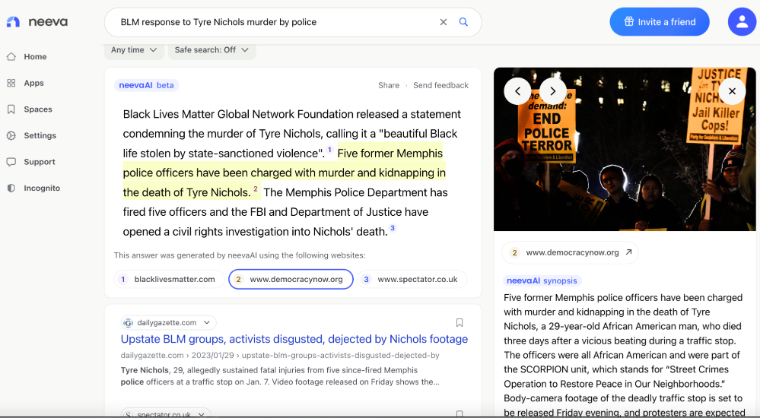Show next image with right arrow
The height and width of the screenshot is (418, 760).
tap(552, 91)
